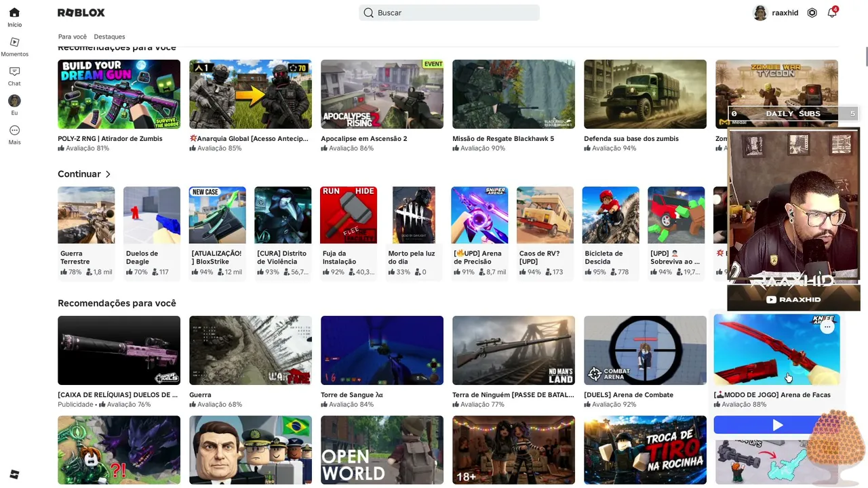The width and height of the screenshot is (868, 488).
Task: Open the Terra de Ninguém No Man's Land thumbnail
Action: 513,350
